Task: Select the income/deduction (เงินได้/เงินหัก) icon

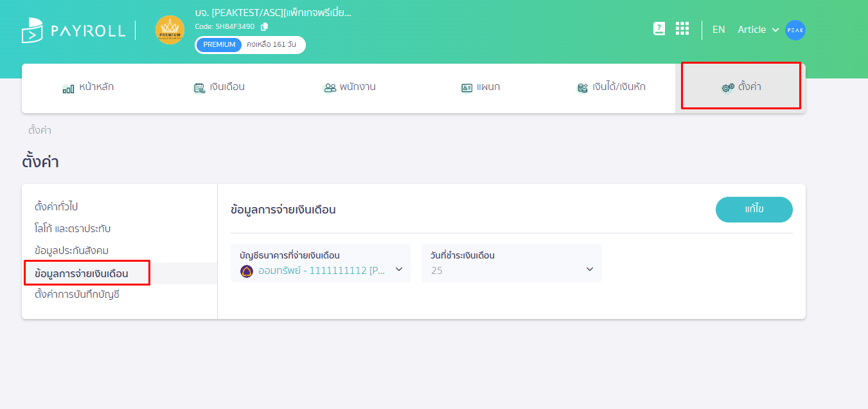Action: (x=582, y=87)
